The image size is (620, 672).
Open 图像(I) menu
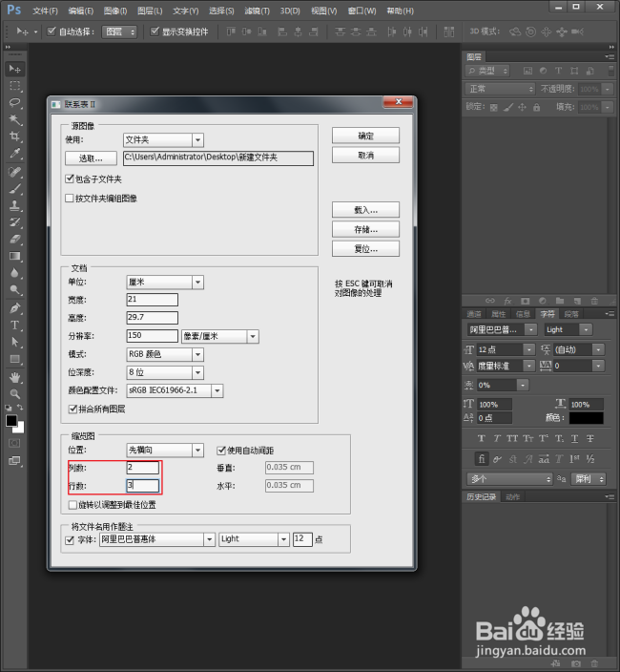(x=115, y=10)
